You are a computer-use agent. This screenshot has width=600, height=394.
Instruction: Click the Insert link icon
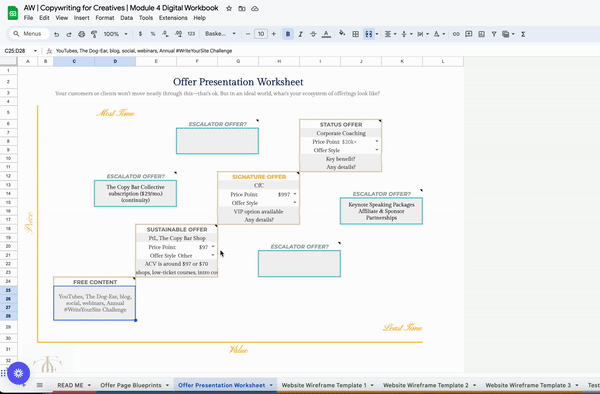click(x=456, y=34)
